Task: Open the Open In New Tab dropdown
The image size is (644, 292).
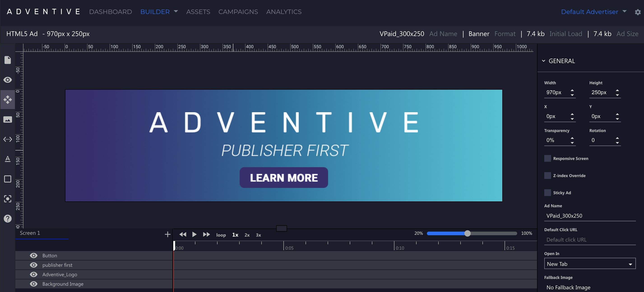Action: coord(590,264)
